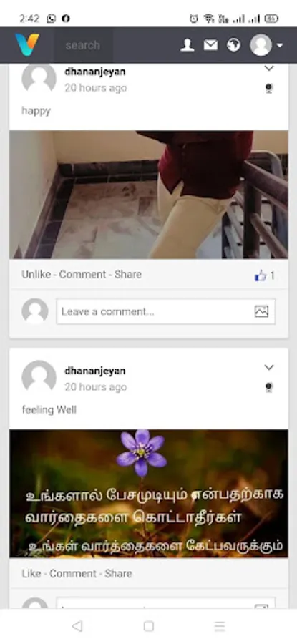
Task: Attach image in happy post comment box
Action: pyautogui.click(x=261, y=311)
